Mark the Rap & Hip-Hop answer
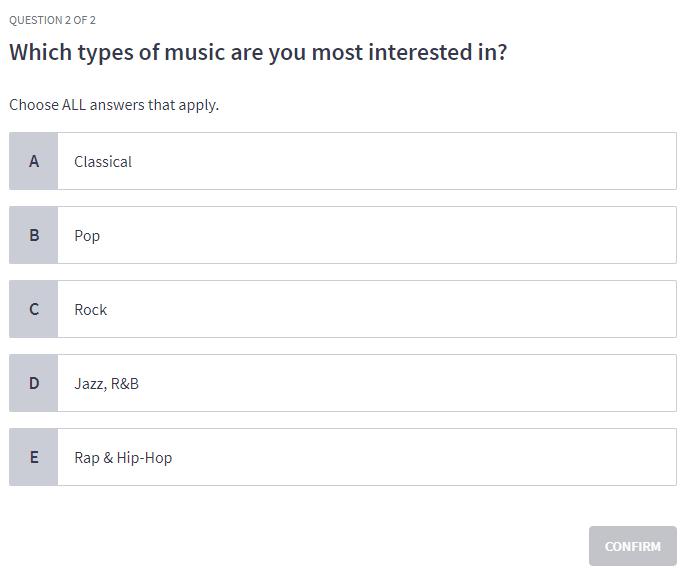Viewport: 687px width, 575px height. click(x=366, y=457)
